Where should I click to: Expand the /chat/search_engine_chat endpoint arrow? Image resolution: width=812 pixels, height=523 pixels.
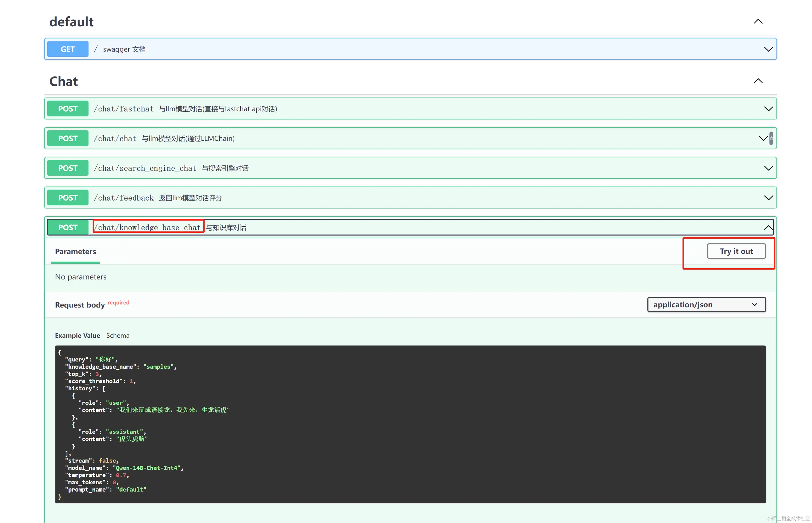tap(768, 168)
